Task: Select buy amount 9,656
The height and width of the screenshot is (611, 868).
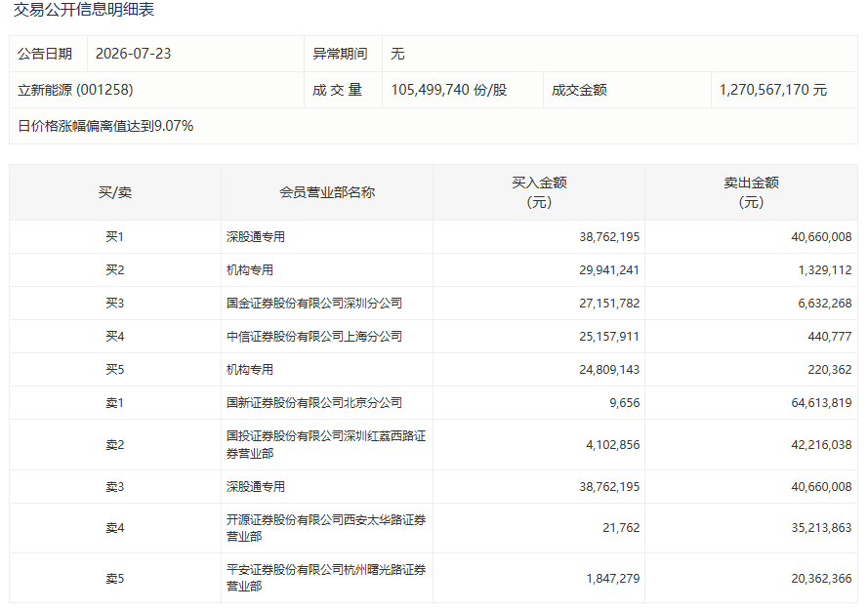Action: [625, 403]
